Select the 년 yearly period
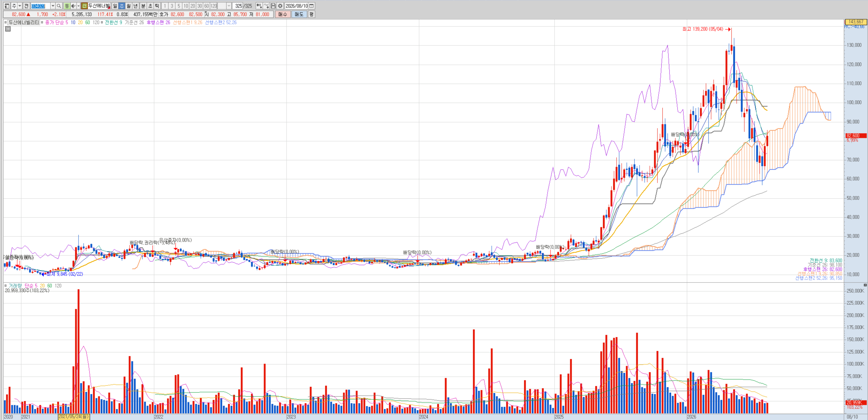This screenshot has height=420, width=868. coord(136,6)
